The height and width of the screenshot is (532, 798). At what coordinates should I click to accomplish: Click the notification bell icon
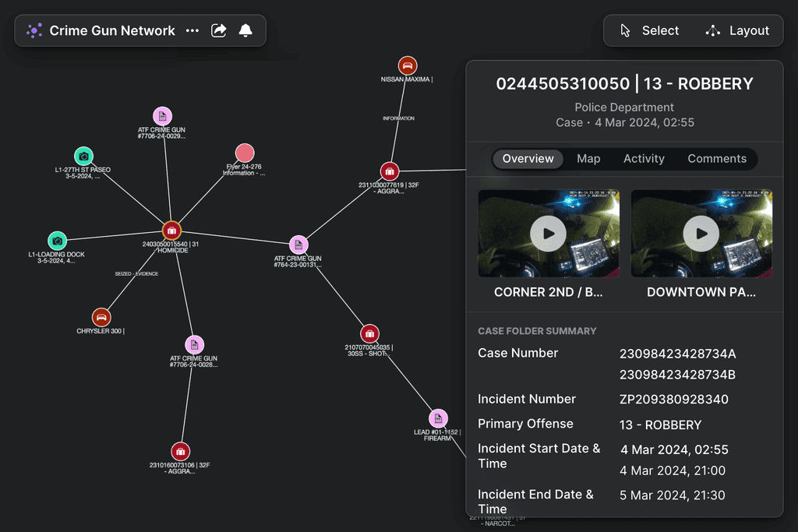click(245, 30)
